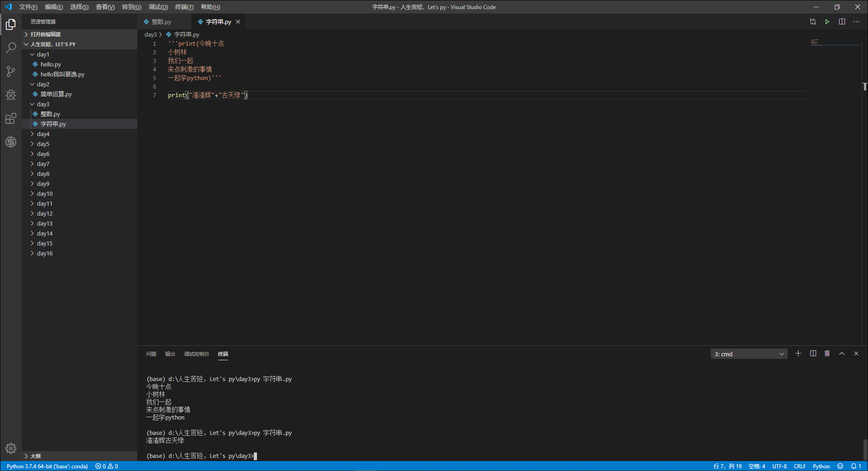Open the 调试(D) menu
Viewport: 868px width, 471px height.
tap(158, 7)
